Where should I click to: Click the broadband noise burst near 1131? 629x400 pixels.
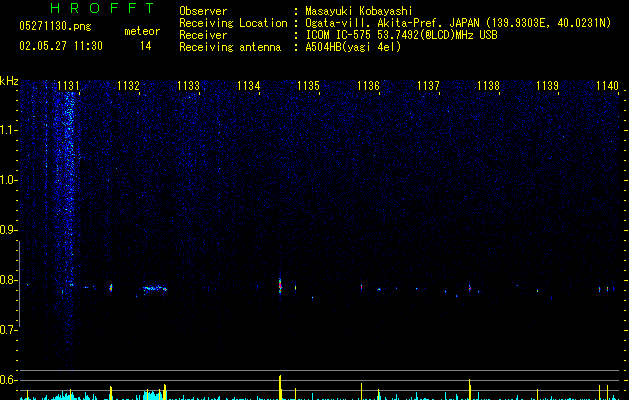coord(69,189)
